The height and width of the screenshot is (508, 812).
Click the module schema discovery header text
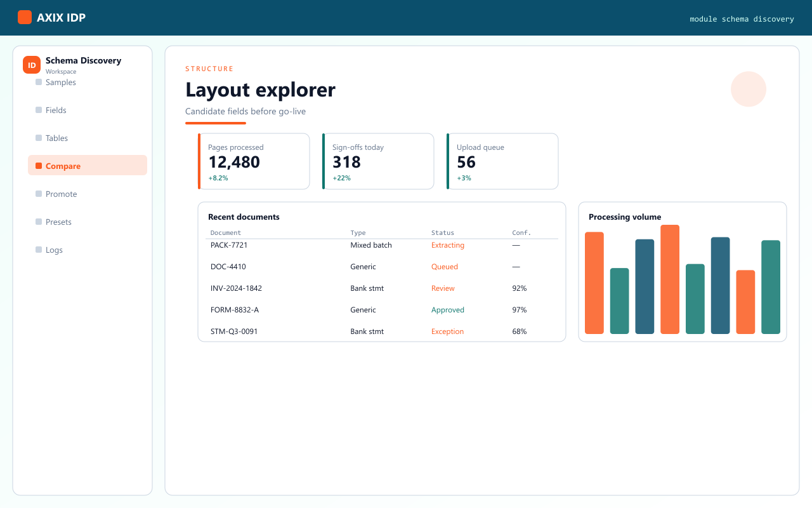[742, 19]
